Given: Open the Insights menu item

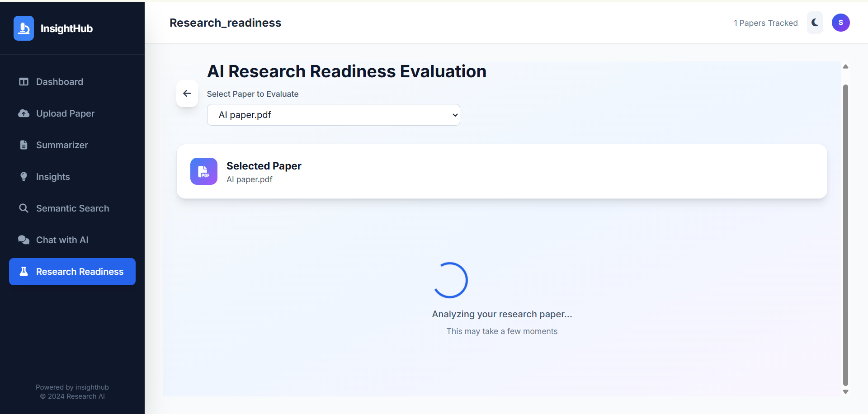Looking at the screenshot, I should click(x=72, y=177).
